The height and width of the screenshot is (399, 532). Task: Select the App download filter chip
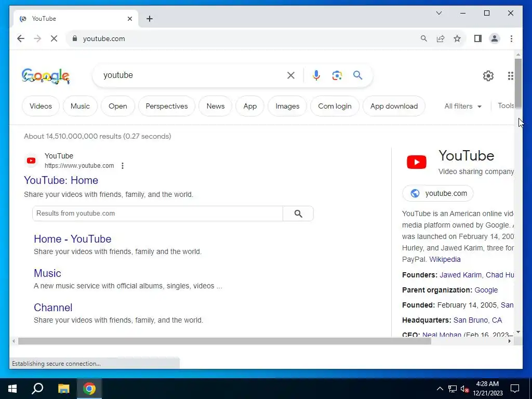point(394,106)
